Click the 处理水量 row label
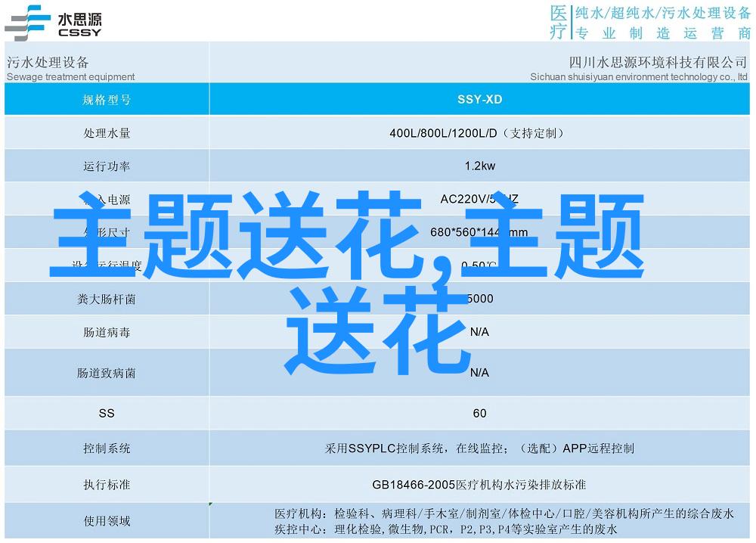The image size is (756, 543). pyautogui.click(x=107, y=133)
